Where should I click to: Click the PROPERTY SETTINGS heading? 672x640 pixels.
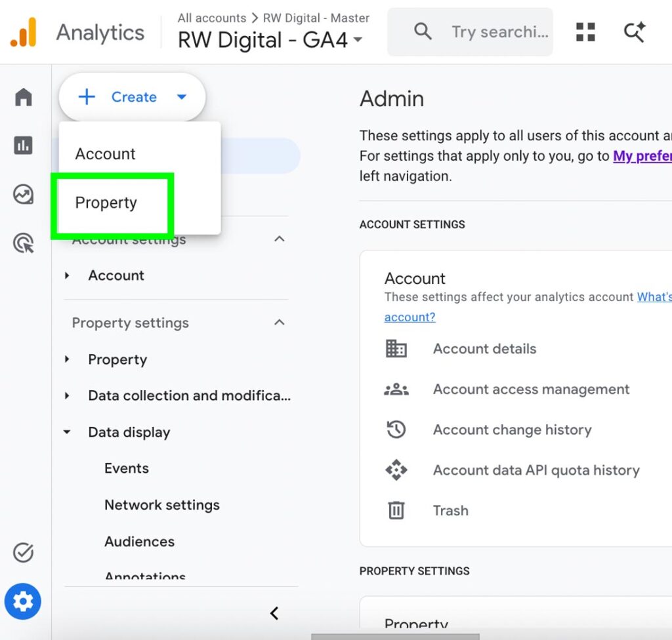[415, 571]
